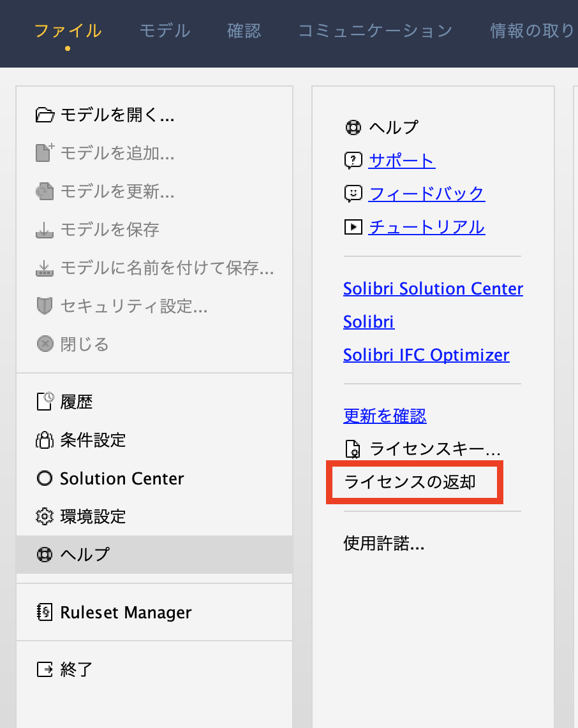Click the license key document icon
578x728 pixels.
(x=353, y=449)
